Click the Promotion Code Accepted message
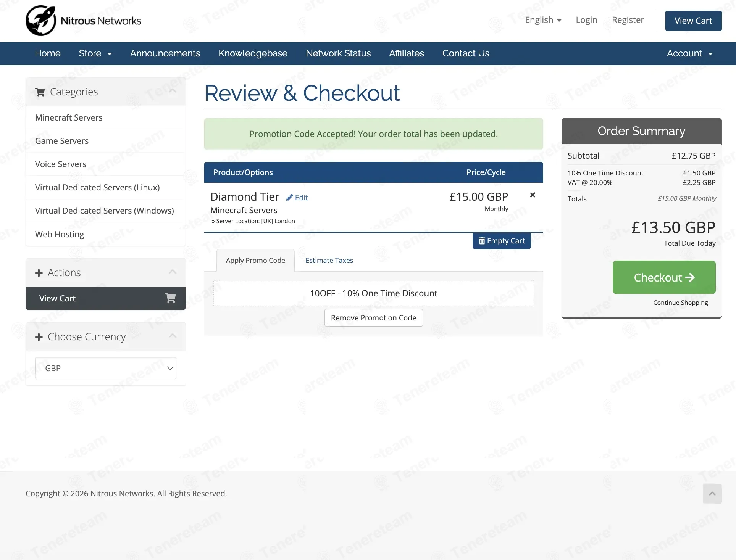The height and width of the screenshot is (560, 736). pyautogui.click(x=374, y=134)
